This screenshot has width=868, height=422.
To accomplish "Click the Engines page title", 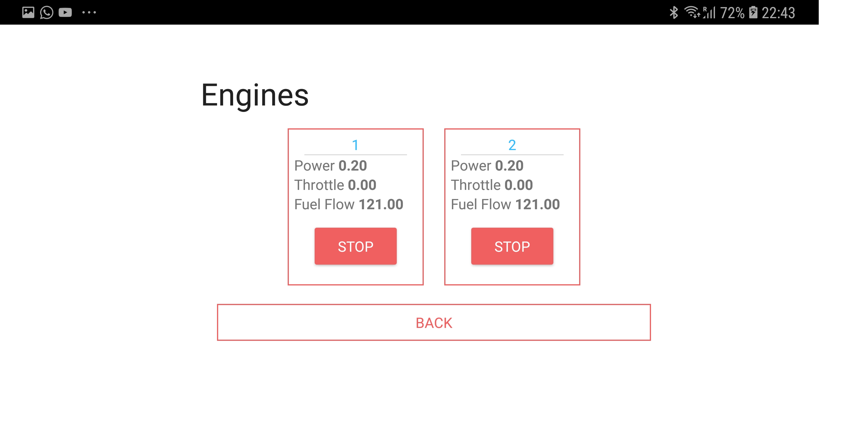I will (x=255, y=95).
